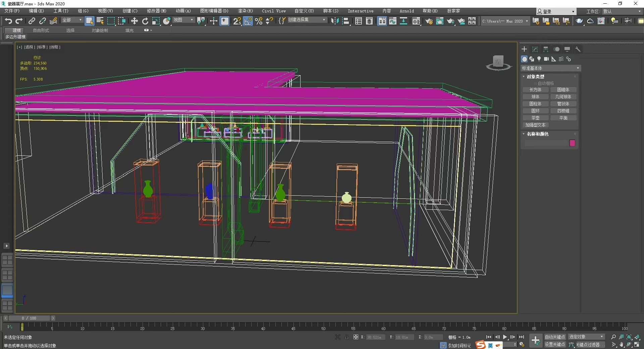Image resolution: width=644 pixels, height=349 pixels.
Task: Open the Mirror tool
Action: point(334,21)
